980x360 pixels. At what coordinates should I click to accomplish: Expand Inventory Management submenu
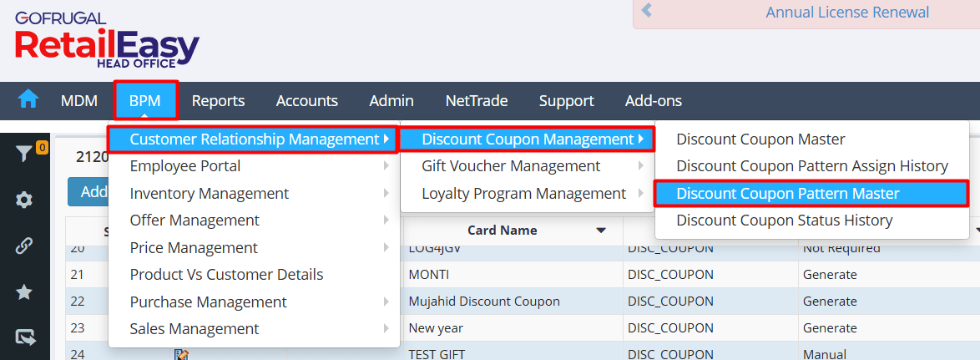pos(254,194)
